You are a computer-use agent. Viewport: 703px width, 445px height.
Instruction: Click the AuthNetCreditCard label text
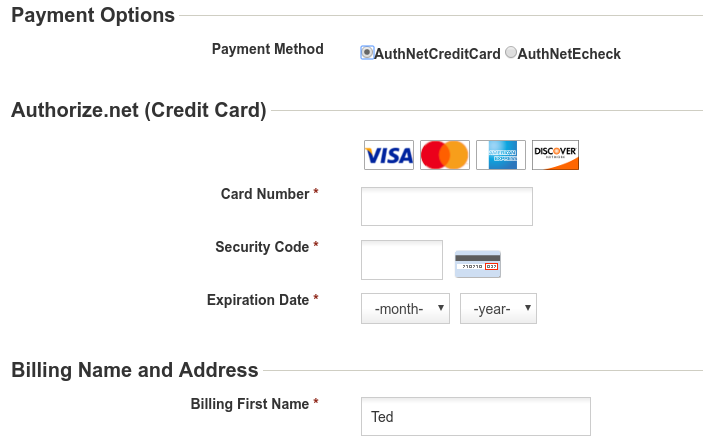click(x=437, y=54)
